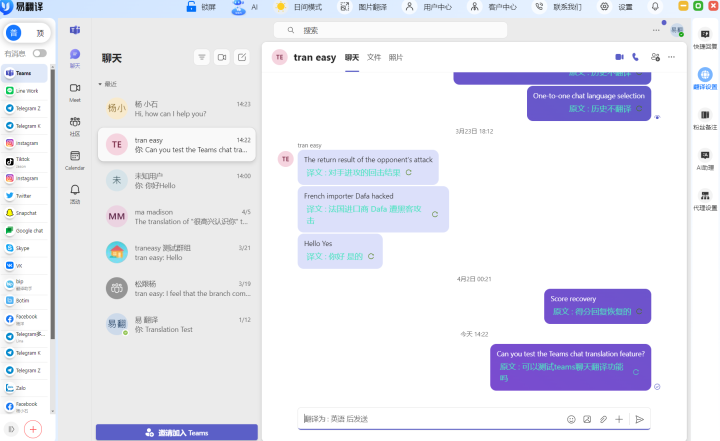Select Twitter in the app sidebar
This screenshot has width=720, height=441.
25,196
